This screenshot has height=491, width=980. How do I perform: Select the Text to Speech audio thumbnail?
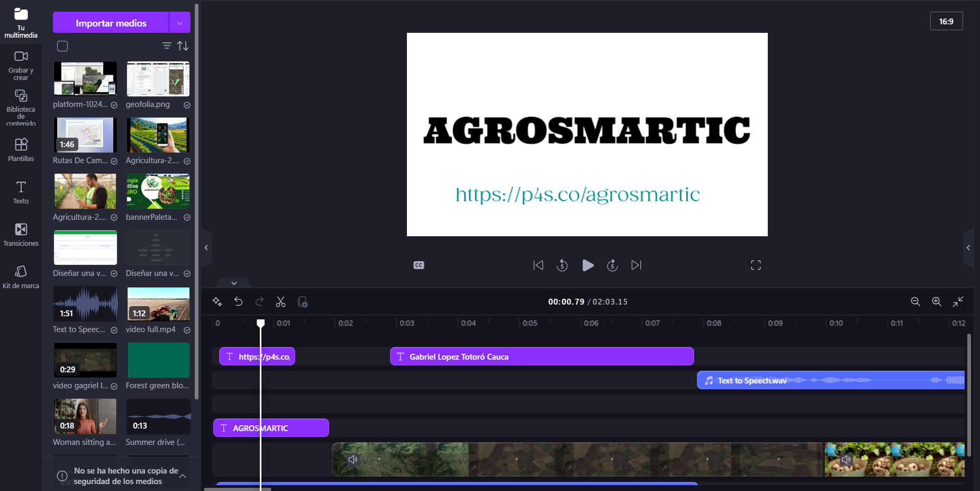point(85,304)
